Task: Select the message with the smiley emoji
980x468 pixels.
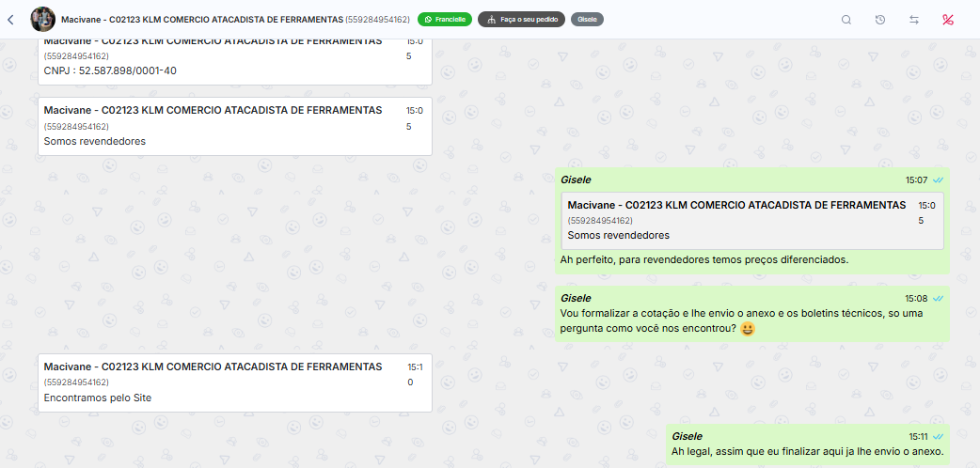Action: coord(752,314)
